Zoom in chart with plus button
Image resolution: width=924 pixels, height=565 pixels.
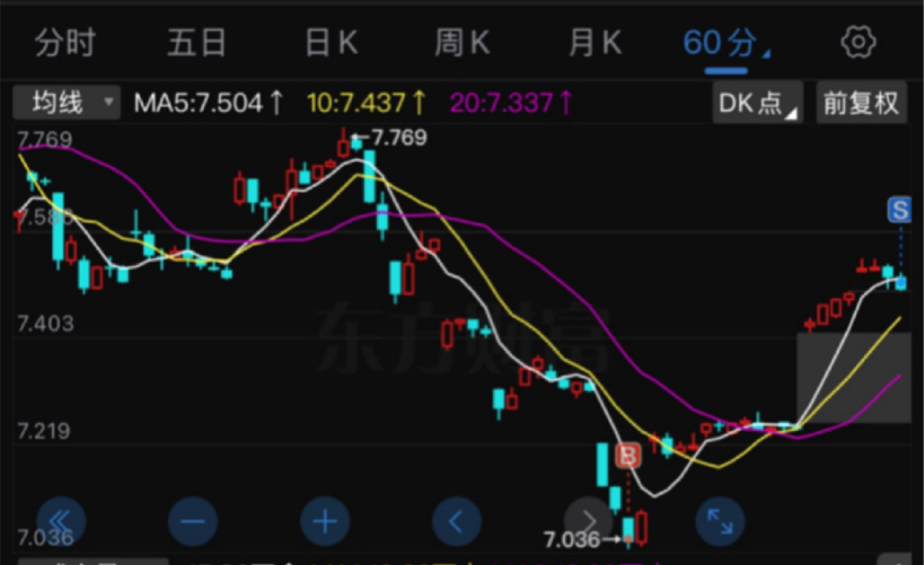point(325,522)
